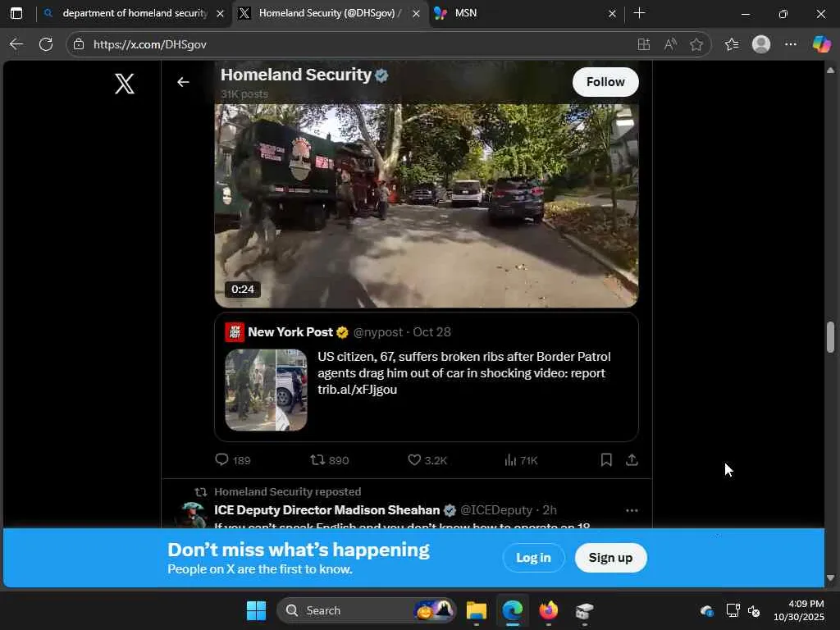Switch to the MSN tab
The width and height of the screenshot is (840, 630).
point(525,13)
